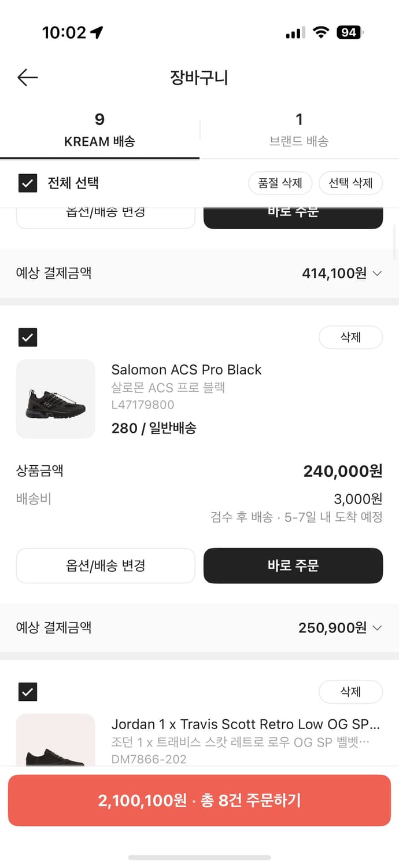Image resolution: width=399 pixels, height=868 pixels.
Task: Uncheck the Salomon ACS Pro Black item
Action: point(27,337)
